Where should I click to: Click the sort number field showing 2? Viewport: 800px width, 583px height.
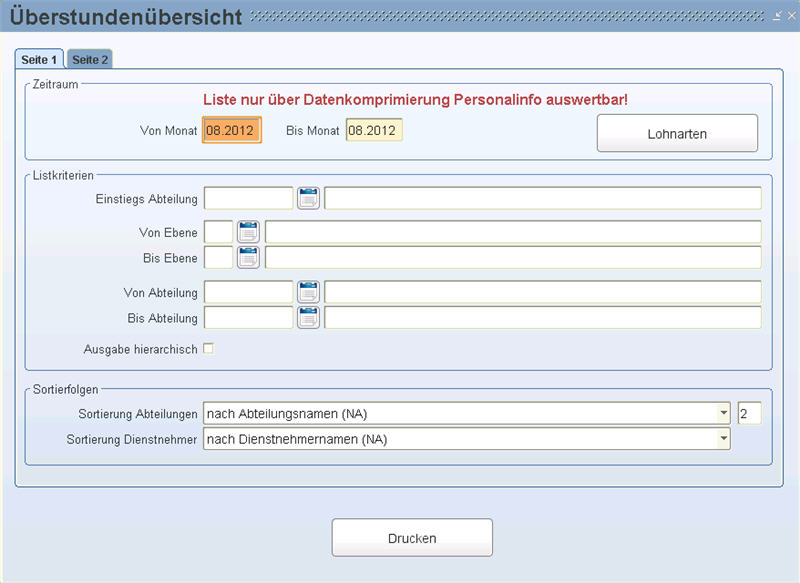(x=749, y=413)
